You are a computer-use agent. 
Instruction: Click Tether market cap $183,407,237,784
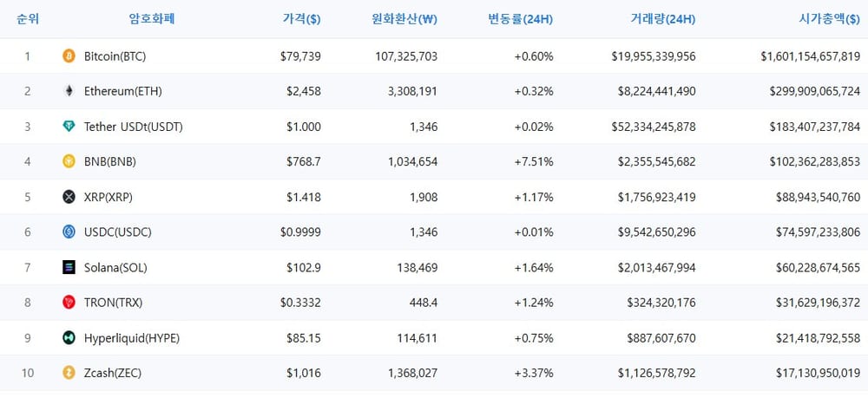(x=815, y=127)
